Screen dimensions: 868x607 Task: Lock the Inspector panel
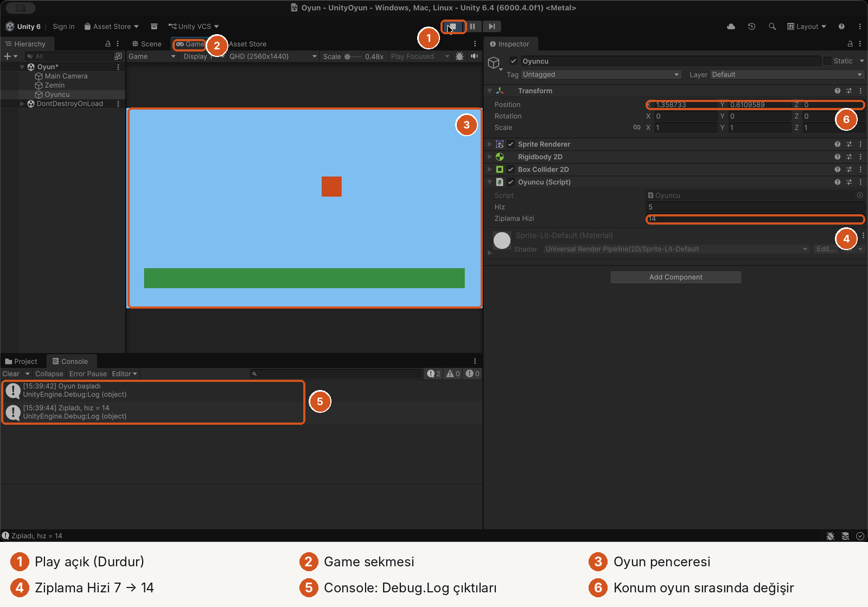click(x=850, y=44)
